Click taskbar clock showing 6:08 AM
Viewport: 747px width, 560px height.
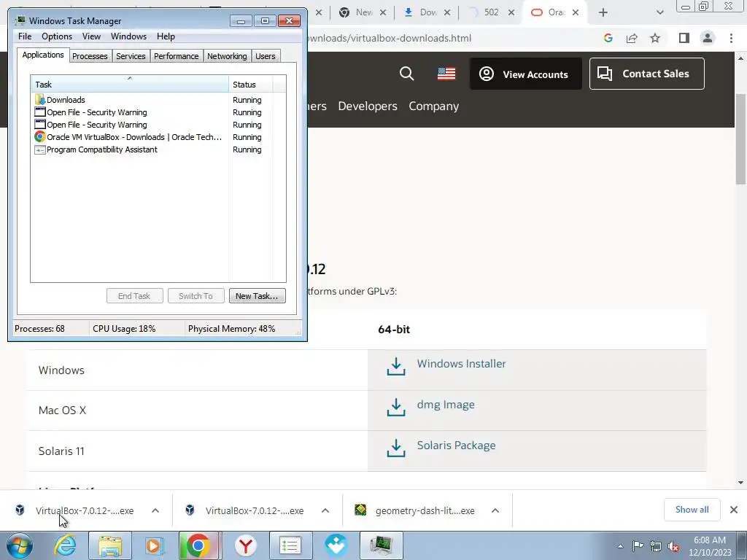709,546
